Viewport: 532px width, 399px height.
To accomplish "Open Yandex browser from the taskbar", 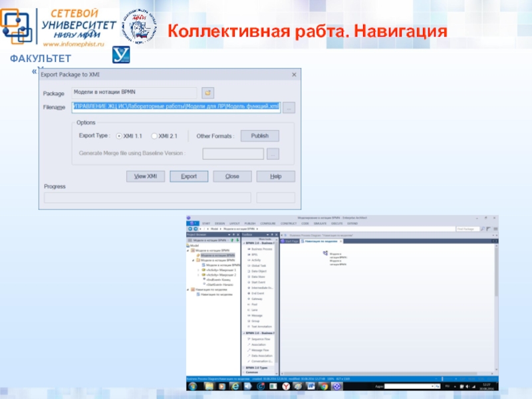I will click(285, 385).
